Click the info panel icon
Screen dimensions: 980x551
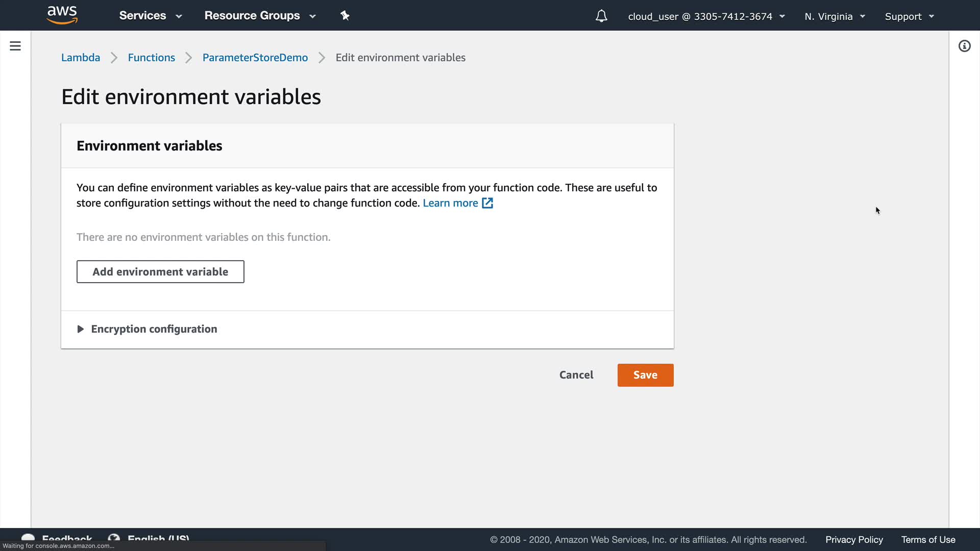964,46
